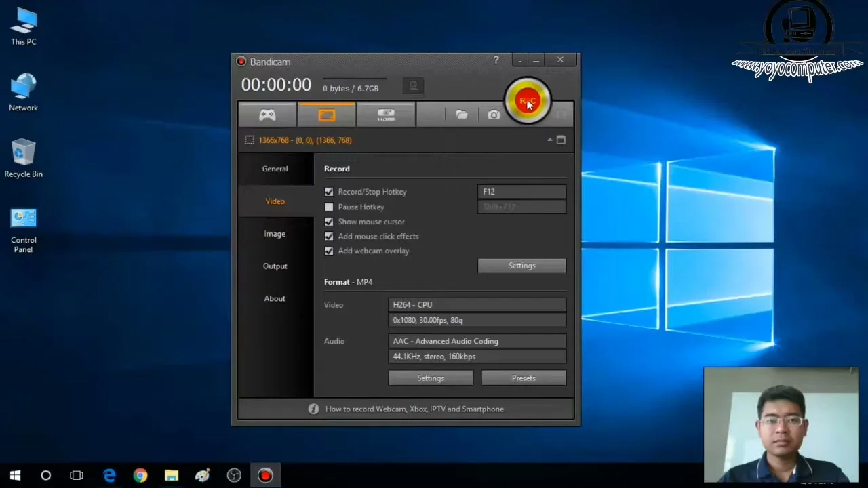Open Task View on the taskbar

click(77, 475)
